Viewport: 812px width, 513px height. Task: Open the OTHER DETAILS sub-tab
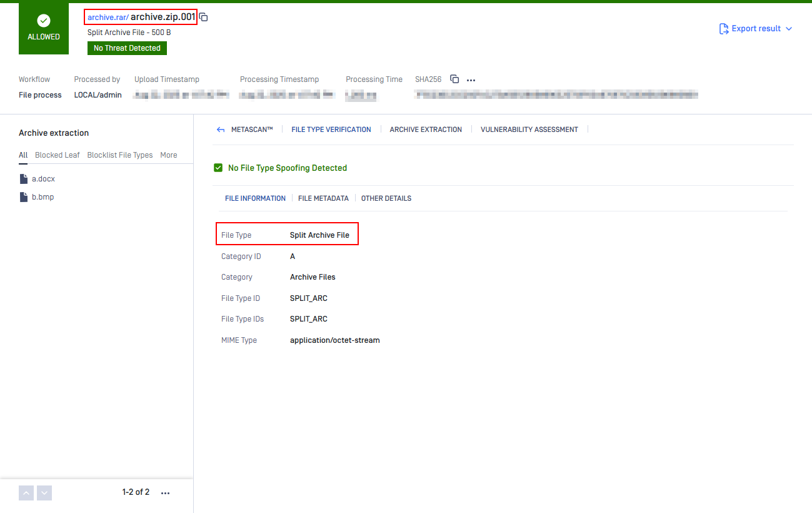tap(386, 198)
